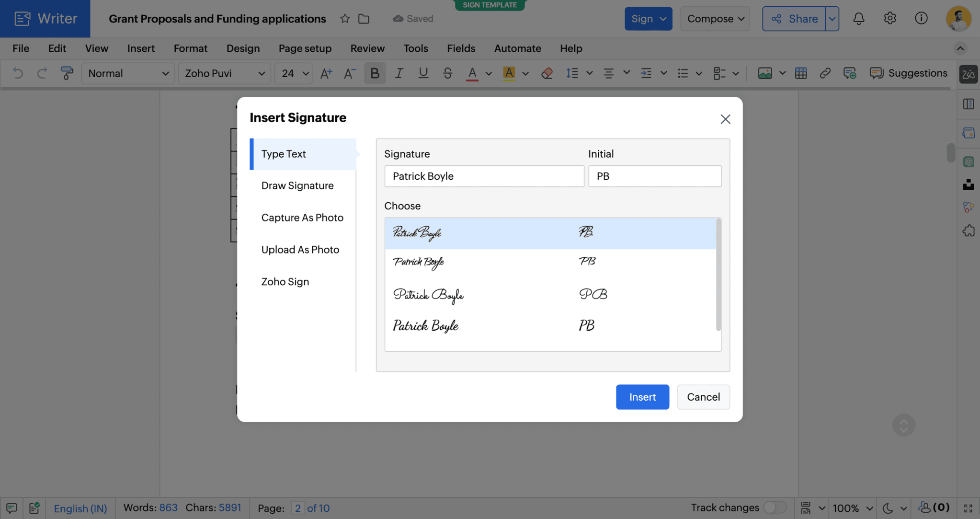The height and width of the screenshot is (519, 980).
Task: Click the folder icon beside title
Action: [364, 19]
